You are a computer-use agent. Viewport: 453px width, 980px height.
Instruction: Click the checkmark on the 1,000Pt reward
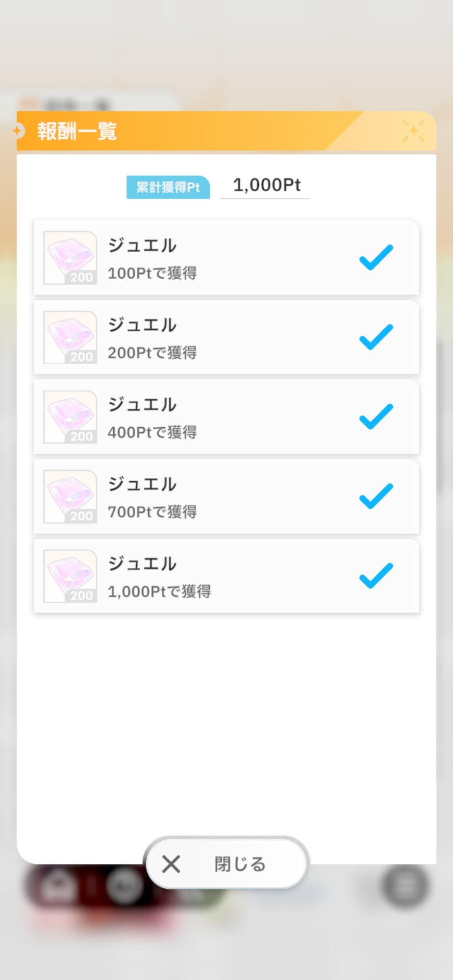click(376, 575)
